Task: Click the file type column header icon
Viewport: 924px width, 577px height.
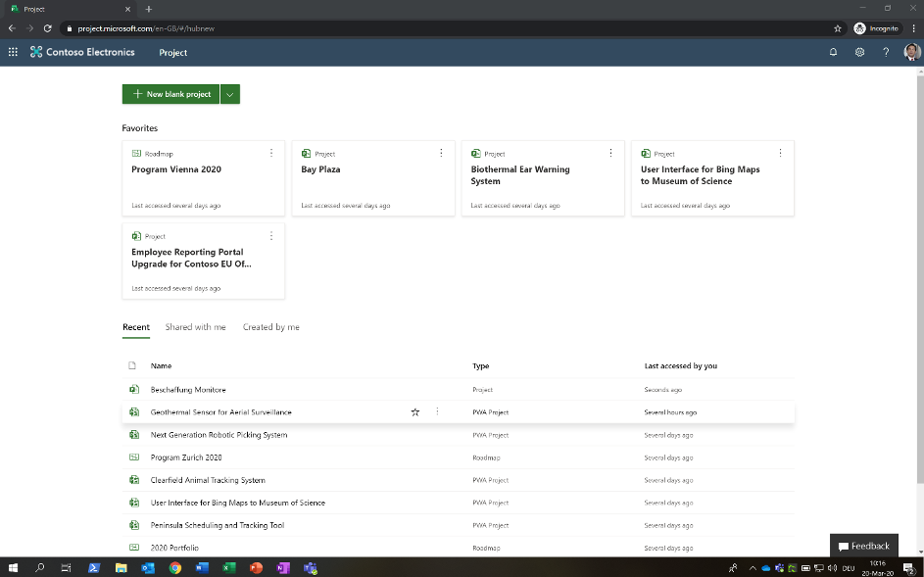Action: (132, 366)
